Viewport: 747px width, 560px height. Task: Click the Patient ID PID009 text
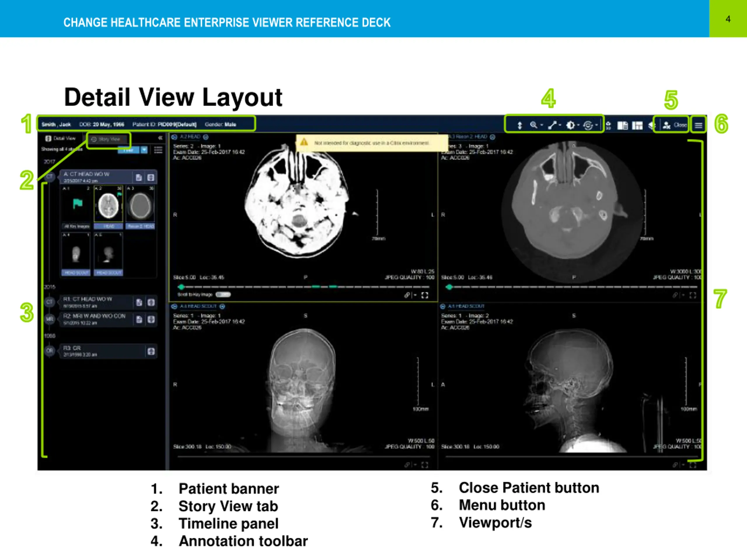click(165, 125)
